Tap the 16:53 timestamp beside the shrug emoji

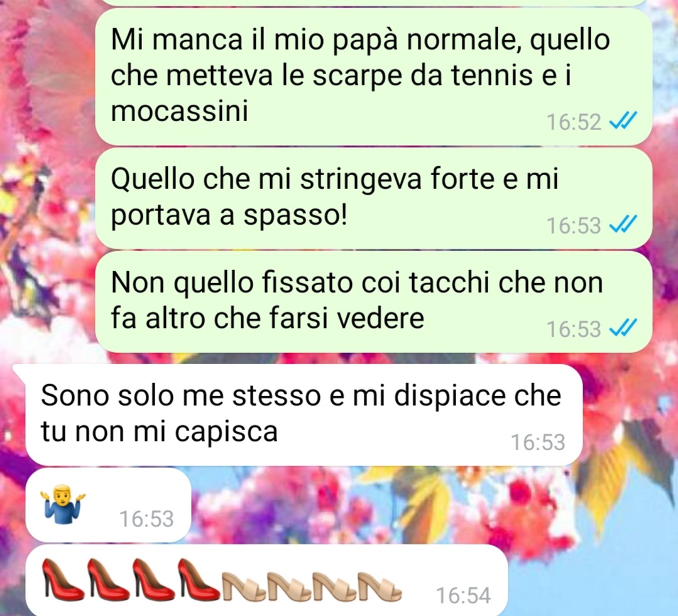click(146, 519)
